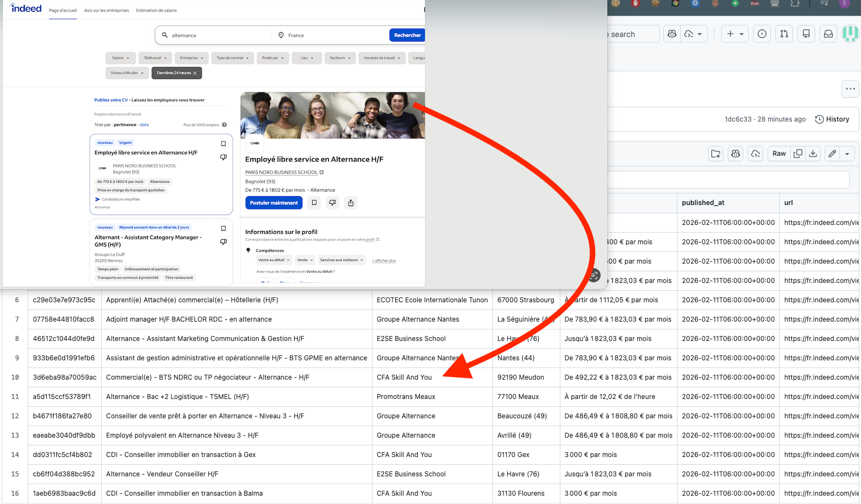Expand the Type de contrat filter
861x504 pixels.
pos(232,57)
